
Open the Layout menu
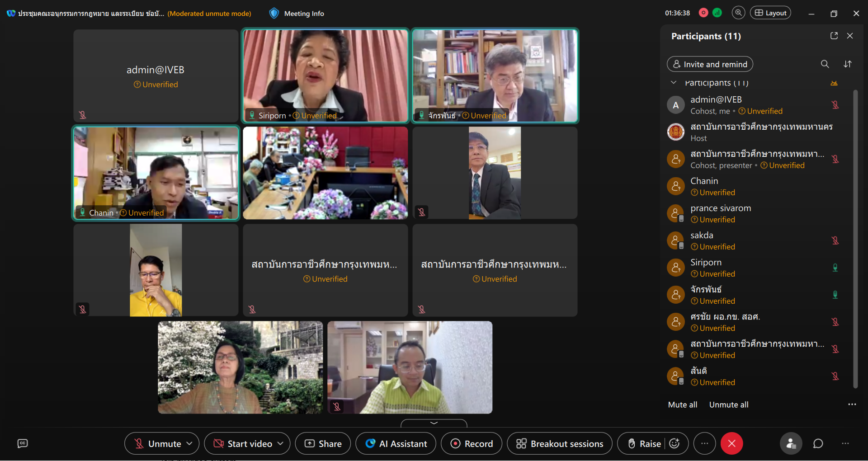(x=771, y=13)
